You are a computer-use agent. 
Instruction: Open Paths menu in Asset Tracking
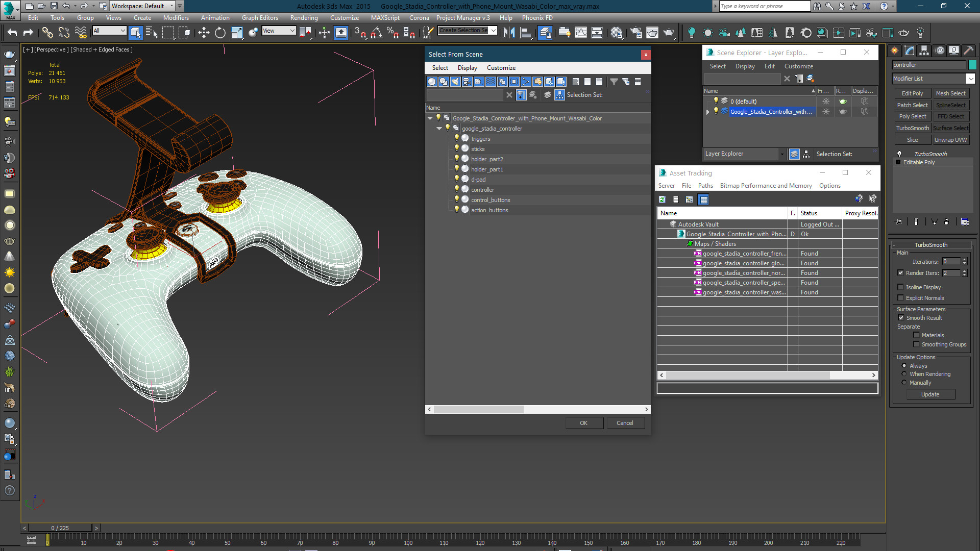pos(705,186)
